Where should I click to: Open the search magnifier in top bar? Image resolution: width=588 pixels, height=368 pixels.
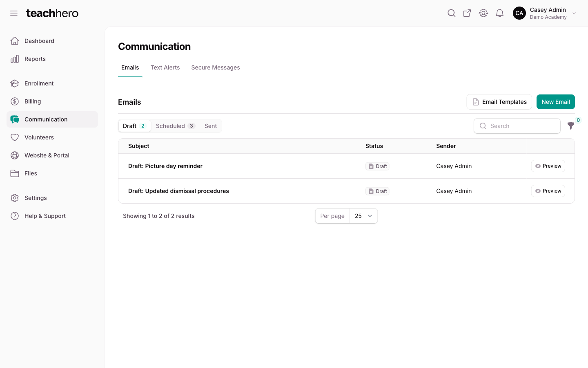[x=451, y=13]
